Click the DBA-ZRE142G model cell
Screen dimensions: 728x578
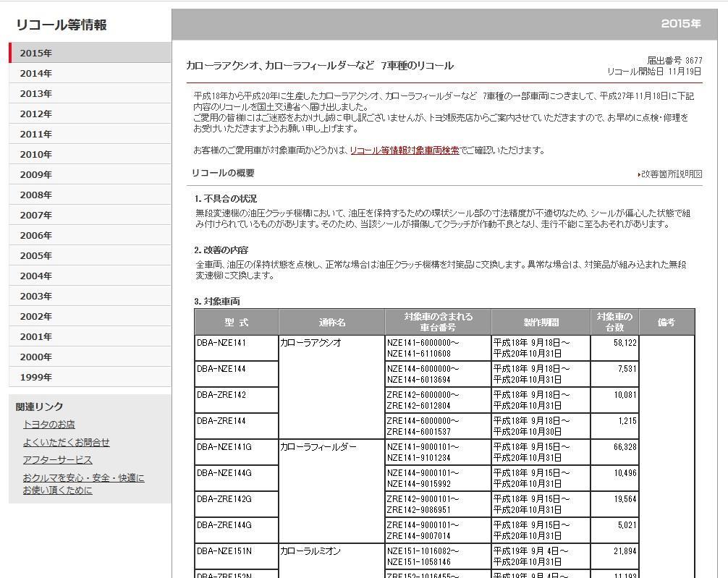click(237, 504)
